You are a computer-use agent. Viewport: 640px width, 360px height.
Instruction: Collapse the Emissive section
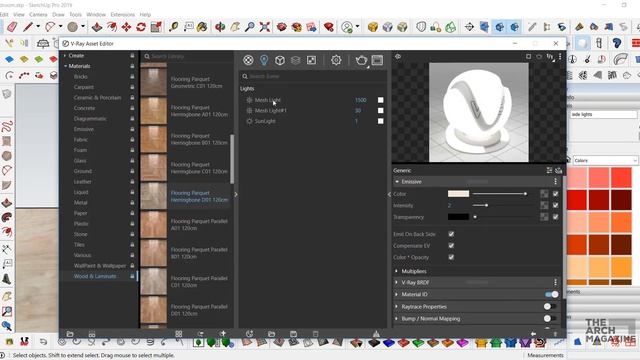coord(397,182)
